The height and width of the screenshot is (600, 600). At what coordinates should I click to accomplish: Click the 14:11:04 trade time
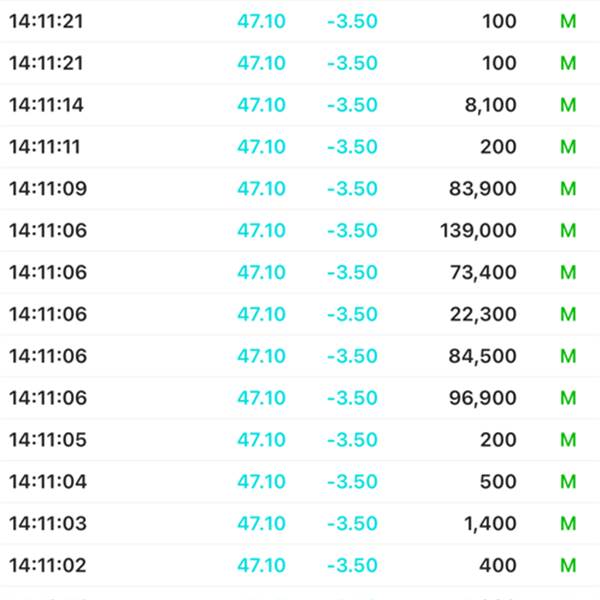pyautogui.click(x=46, y=483)
